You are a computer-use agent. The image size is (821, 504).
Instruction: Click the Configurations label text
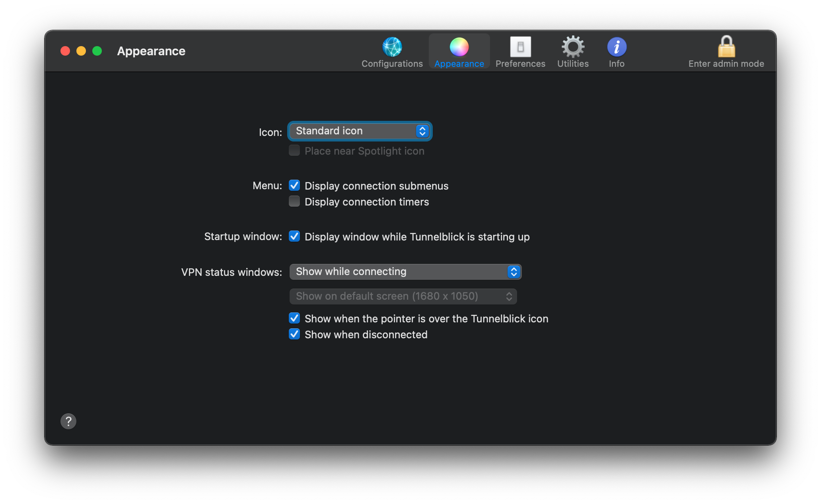click(x=392, y=64)
